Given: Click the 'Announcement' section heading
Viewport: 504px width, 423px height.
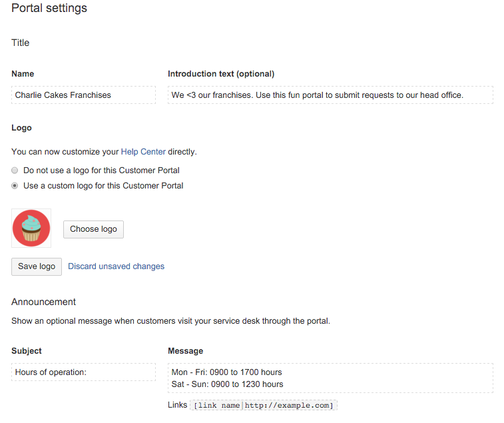Looking at the screenshot, I should 44,302.
